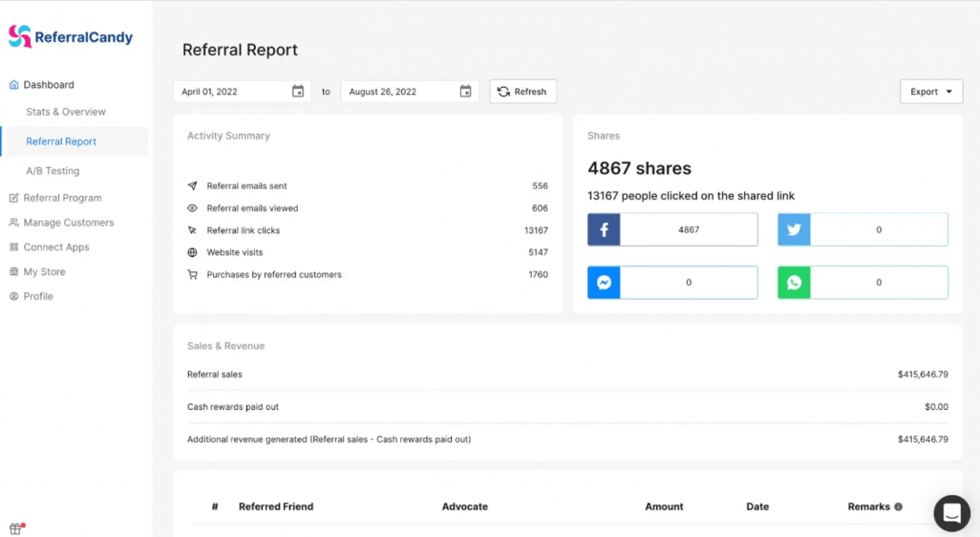980x537 pixels.
Task: Select the A/B Testing tab
Action: coord(52,171)
